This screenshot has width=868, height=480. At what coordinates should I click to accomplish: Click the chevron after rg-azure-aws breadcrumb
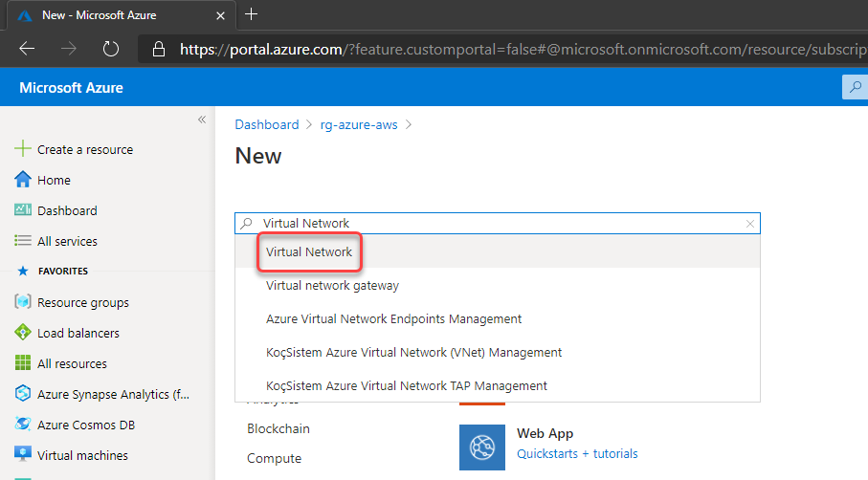409,125
